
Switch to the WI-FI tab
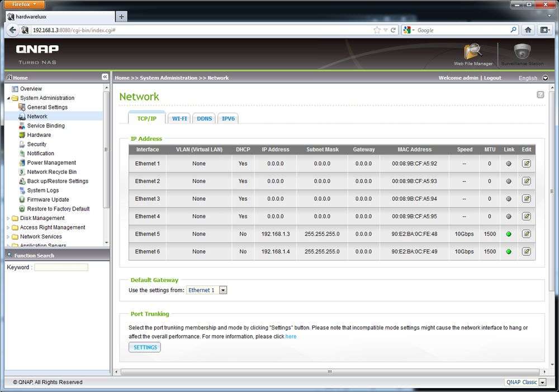(179, 118)
